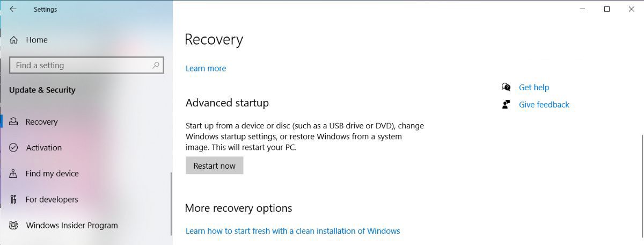Click the Get help chat icon
Image resolution: width=644 pixels, height=245 pixels.
(x=506, y=87)
